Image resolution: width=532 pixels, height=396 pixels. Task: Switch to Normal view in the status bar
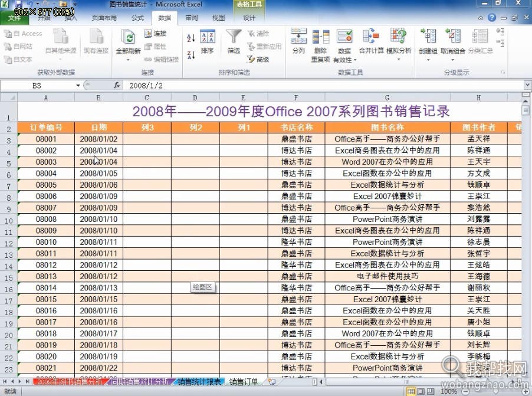pos(411,392)
